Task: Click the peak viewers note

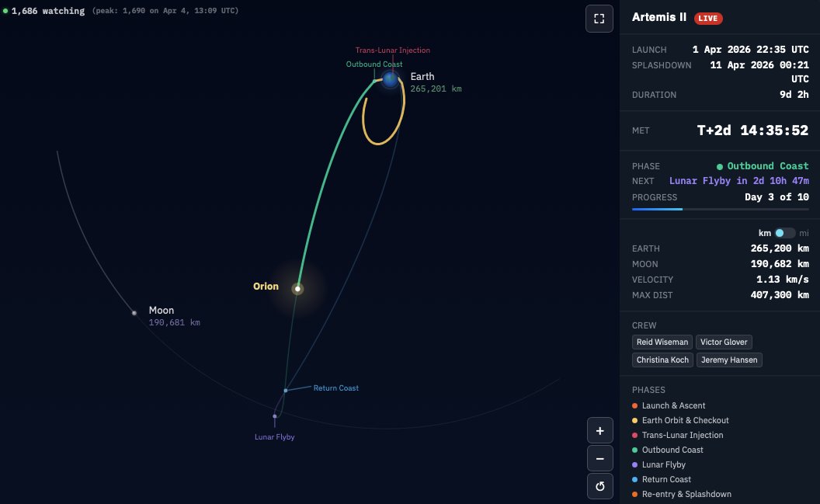Action: pos(165,10)
